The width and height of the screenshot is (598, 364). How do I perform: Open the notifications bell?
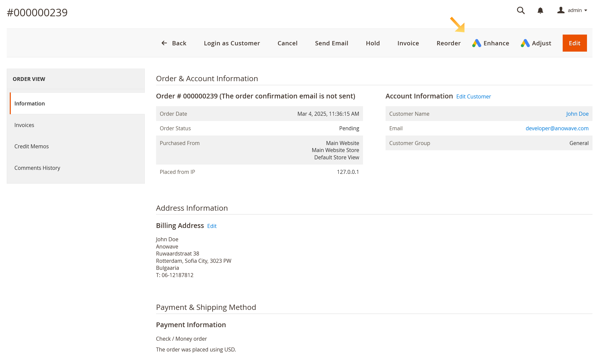tap(540, 10)
